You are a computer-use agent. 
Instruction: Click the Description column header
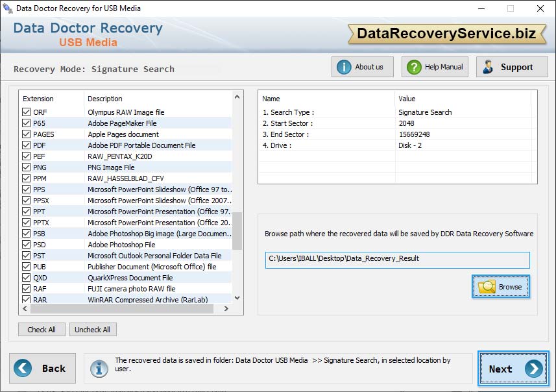(105, 99)
